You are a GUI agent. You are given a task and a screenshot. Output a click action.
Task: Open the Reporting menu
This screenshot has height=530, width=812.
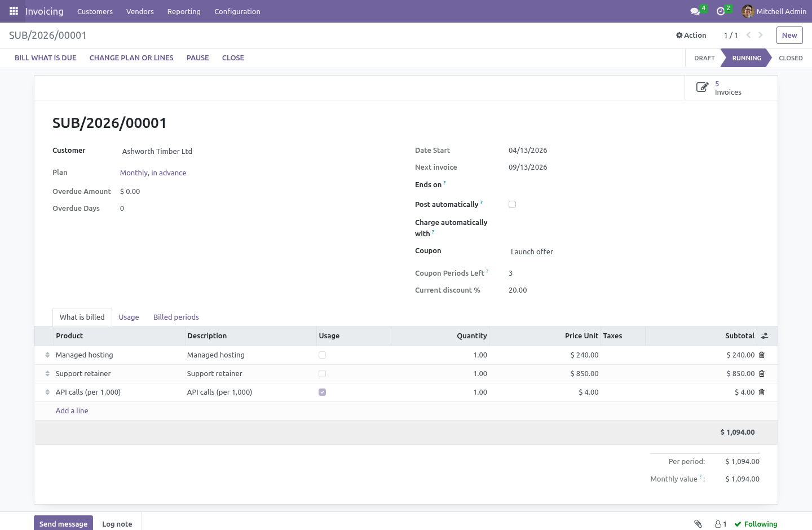[184, 11]
